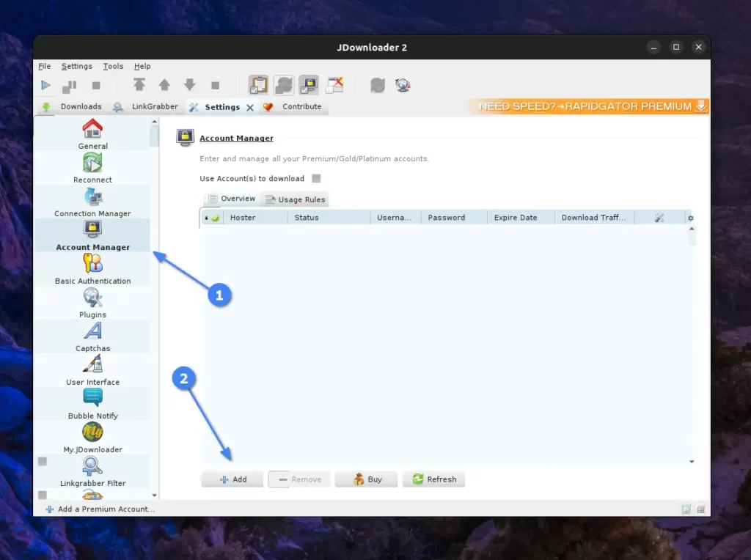751x560 pixels.
Task: Click the bottom-right green status icon
Action: (686, 509)
